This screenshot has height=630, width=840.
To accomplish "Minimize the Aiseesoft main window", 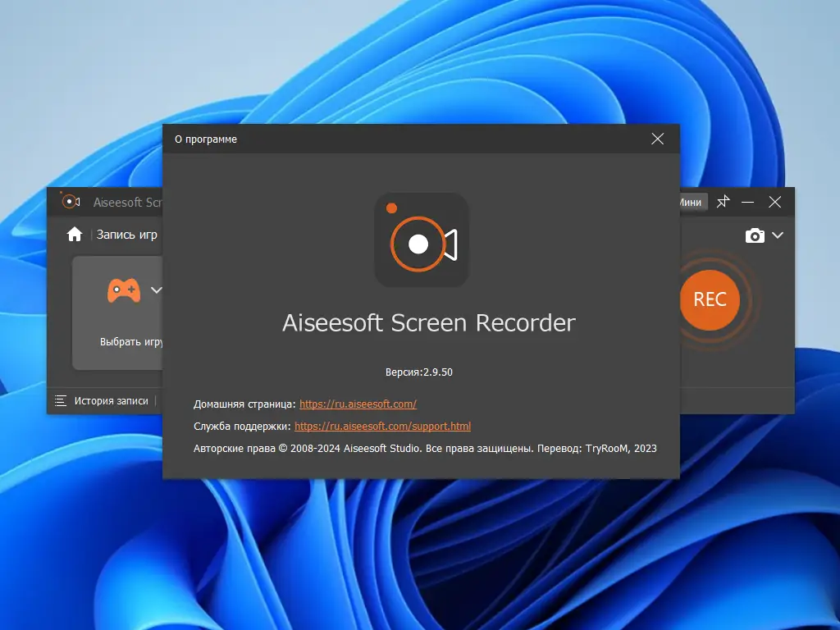I will (x=748, y=202).
